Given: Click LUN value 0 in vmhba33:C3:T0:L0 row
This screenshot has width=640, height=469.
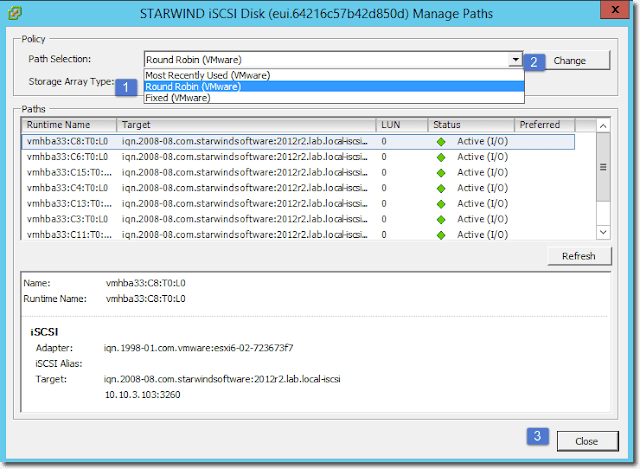Looking at the screenshot, I should pos(384,219).
